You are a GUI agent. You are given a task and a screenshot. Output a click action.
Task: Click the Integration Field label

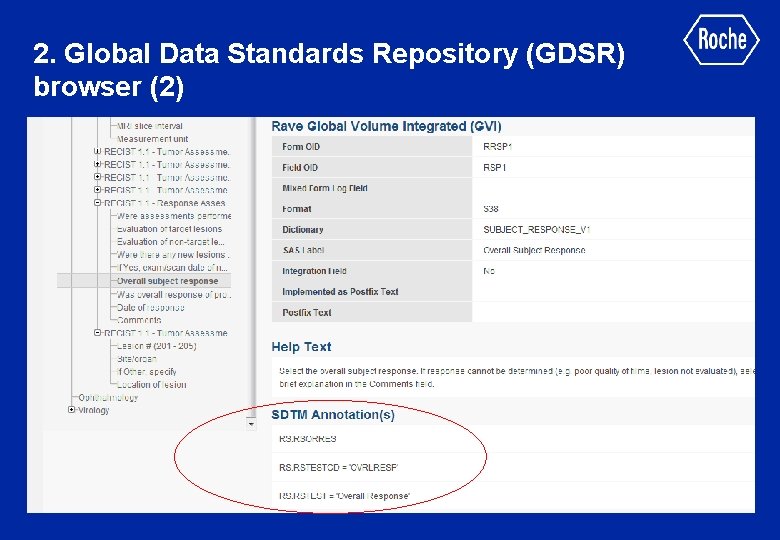coord(314,271)
